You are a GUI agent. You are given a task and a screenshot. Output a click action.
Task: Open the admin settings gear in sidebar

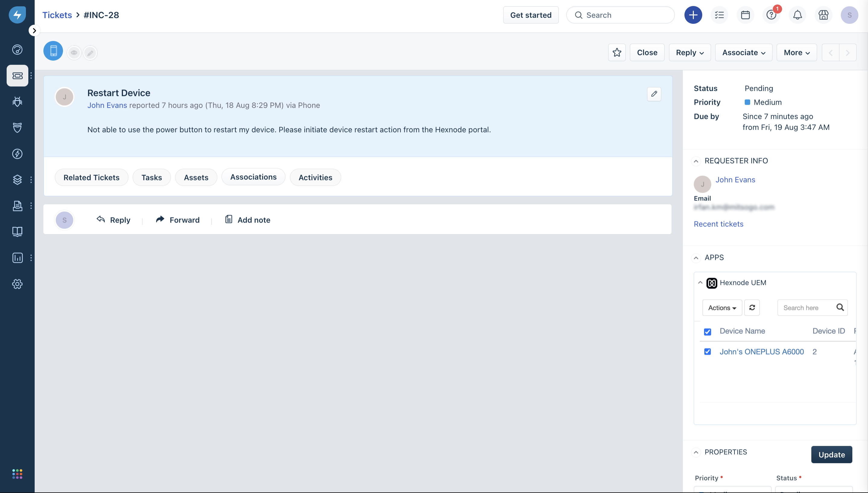click(17, 284)
